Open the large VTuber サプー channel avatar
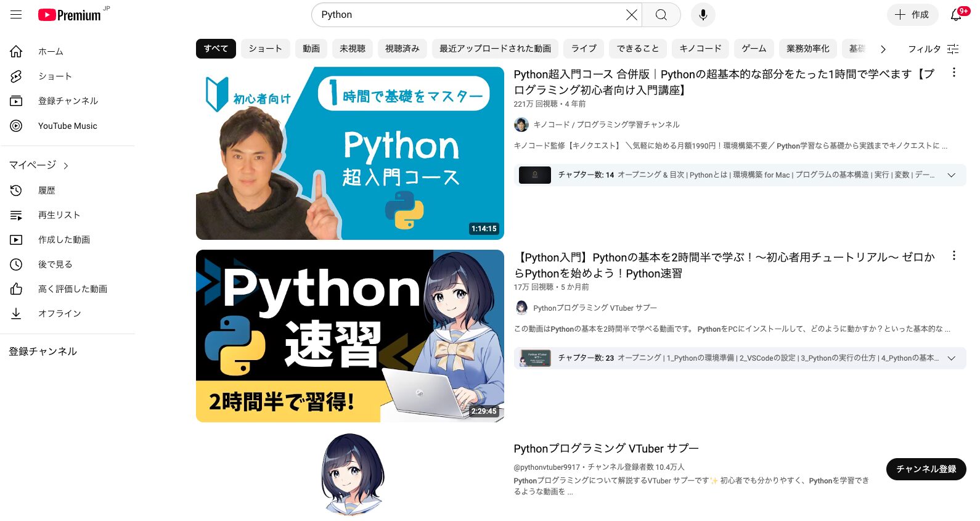The image size is (980, 521). point(353,474)
